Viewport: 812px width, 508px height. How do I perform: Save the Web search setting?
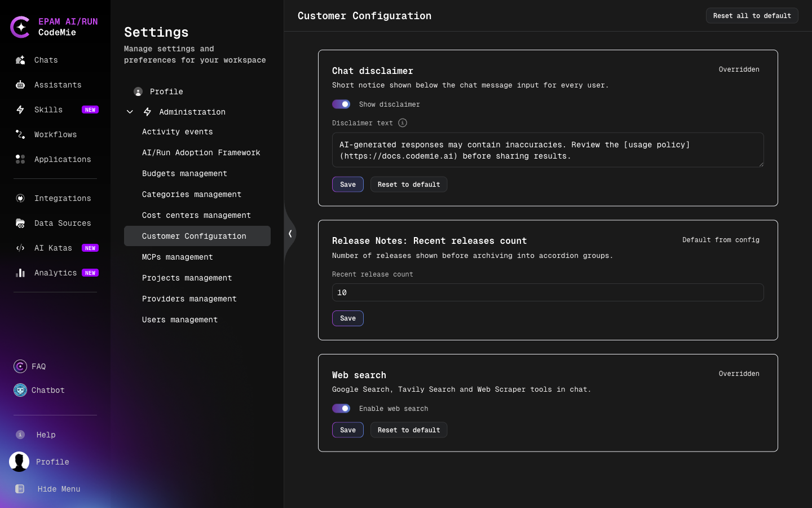348,430
